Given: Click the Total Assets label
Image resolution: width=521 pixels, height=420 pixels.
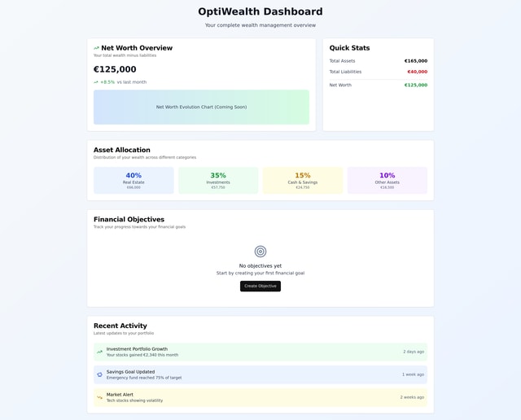Looking at the screenshot, I should 342,61.
